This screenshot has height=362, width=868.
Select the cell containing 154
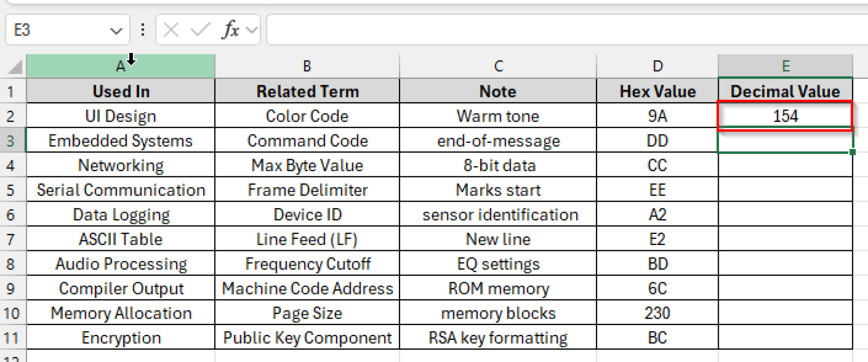(785, 116)
